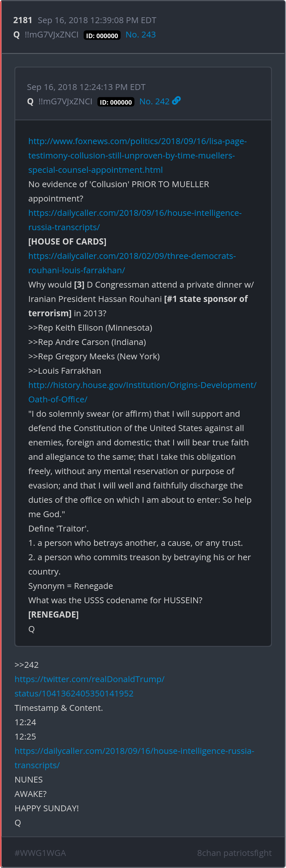The height and width of the screenshot is (868, 286).
Task: Click the chain link icon beside No. 242
Action: click(x=176, y=101)
